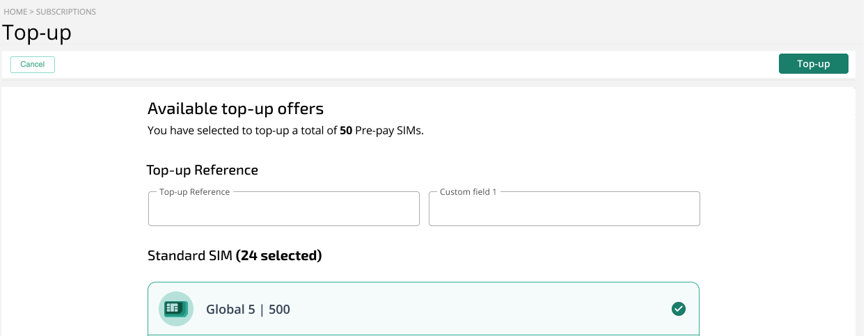Focus the Top-up Reference input field
This screenshot has width=868, height=336.
click(284, 209)
